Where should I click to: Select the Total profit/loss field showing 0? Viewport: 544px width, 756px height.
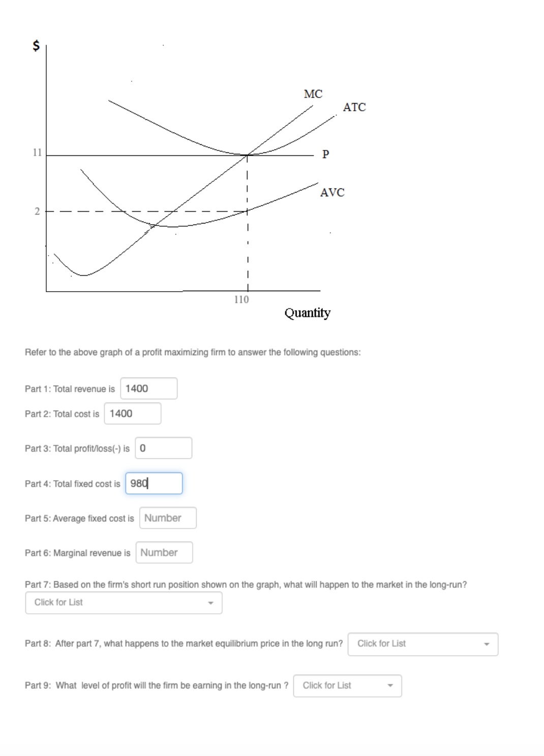(164, 448)
